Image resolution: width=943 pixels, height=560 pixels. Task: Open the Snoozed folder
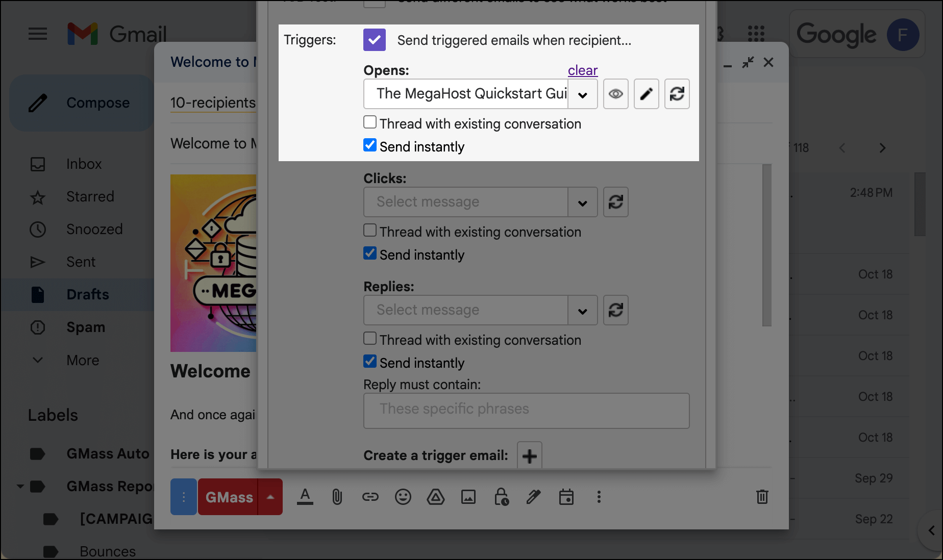[x=94, y=230]
